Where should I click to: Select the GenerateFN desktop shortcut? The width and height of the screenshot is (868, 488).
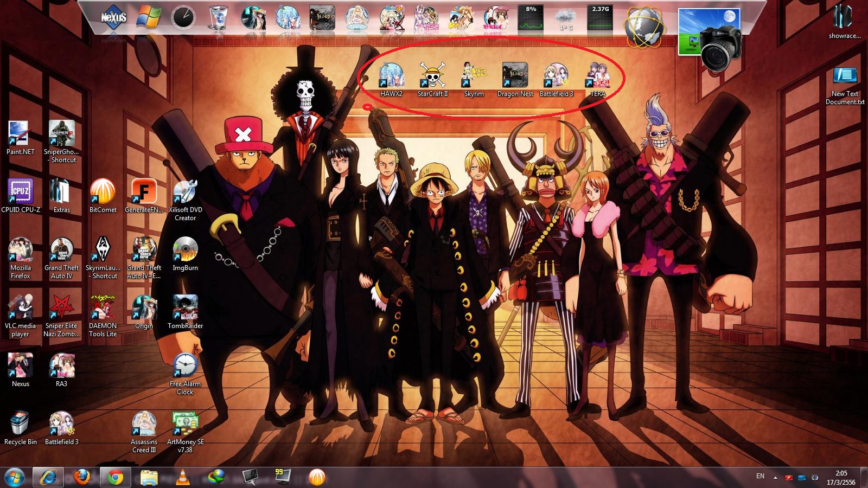tap(144, 196)
